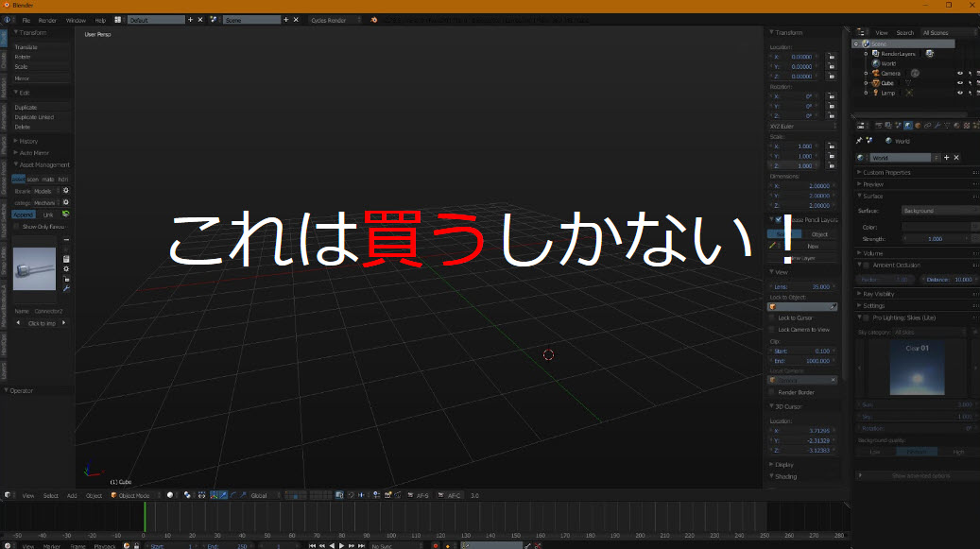Toggle Ambient Occlusion checkbox

point(867,266)
